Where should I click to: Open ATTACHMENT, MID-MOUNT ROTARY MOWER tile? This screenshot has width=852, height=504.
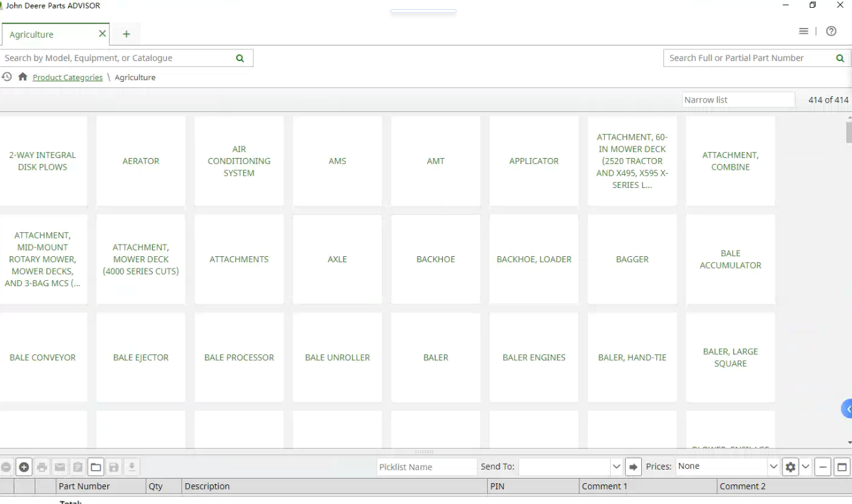pyautogui.click(x=43, y=259)
